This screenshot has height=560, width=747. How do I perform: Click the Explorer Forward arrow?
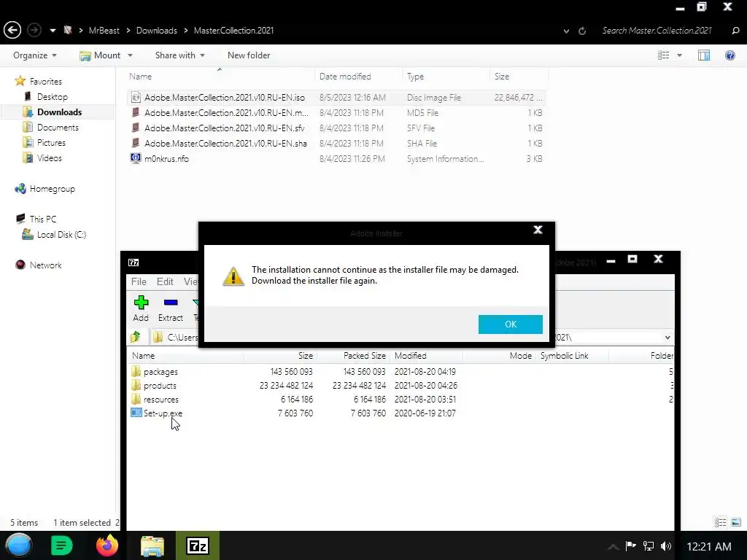34,30
